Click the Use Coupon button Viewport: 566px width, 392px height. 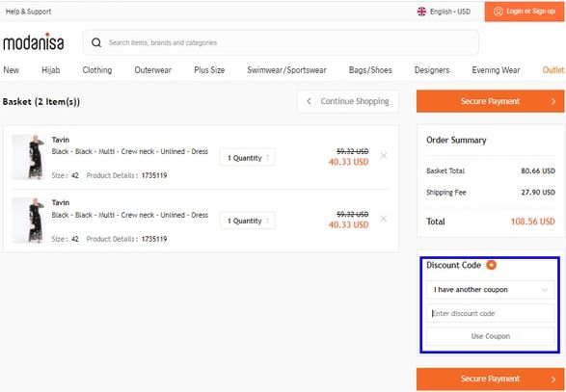pyautogui.click(x=491, y=336)
